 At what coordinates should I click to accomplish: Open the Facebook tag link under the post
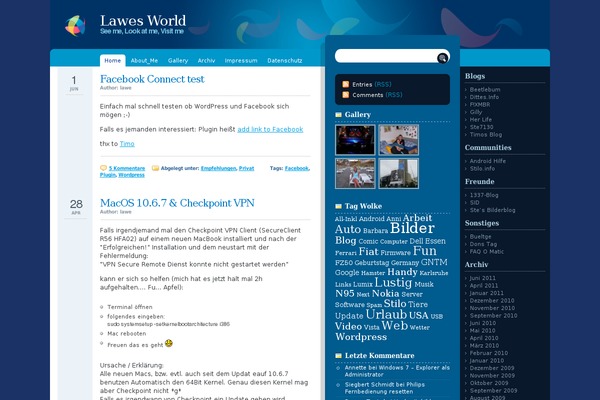(x=297, y=168)
